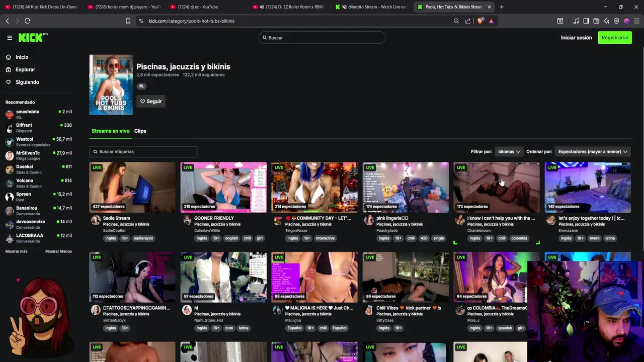Switch to boiler room dj playero tab

coord(123,7)
